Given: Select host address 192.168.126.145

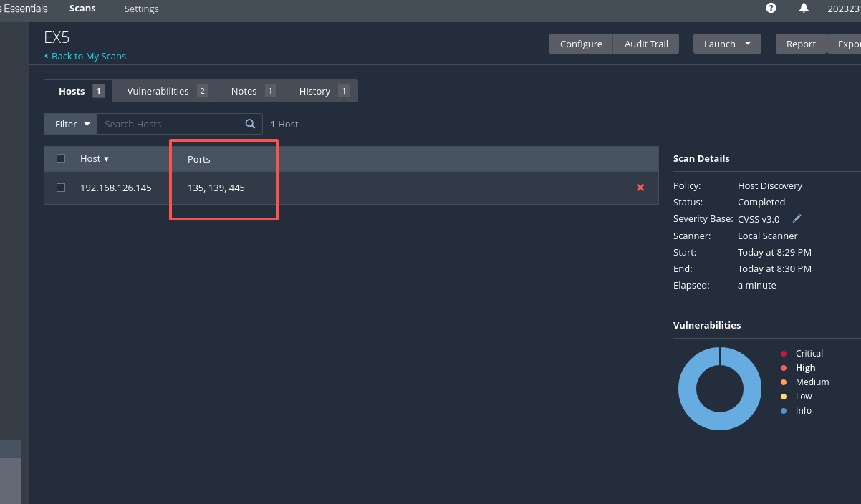Looking at the screenshot, I should click(116, 188).
